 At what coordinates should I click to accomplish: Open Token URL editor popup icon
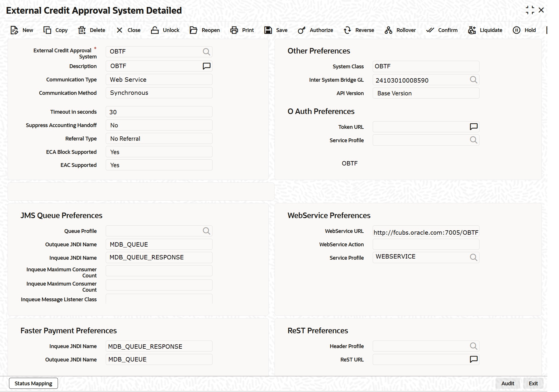point(473,126)
